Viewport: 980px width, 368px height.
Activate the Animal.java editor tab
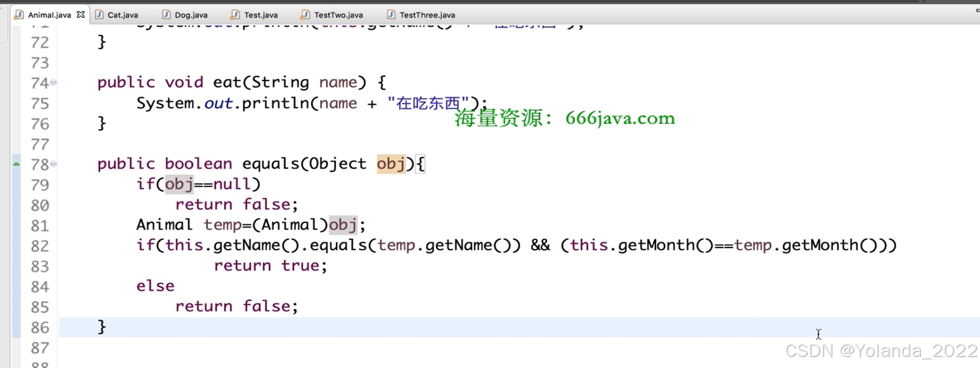click(49, 15)
